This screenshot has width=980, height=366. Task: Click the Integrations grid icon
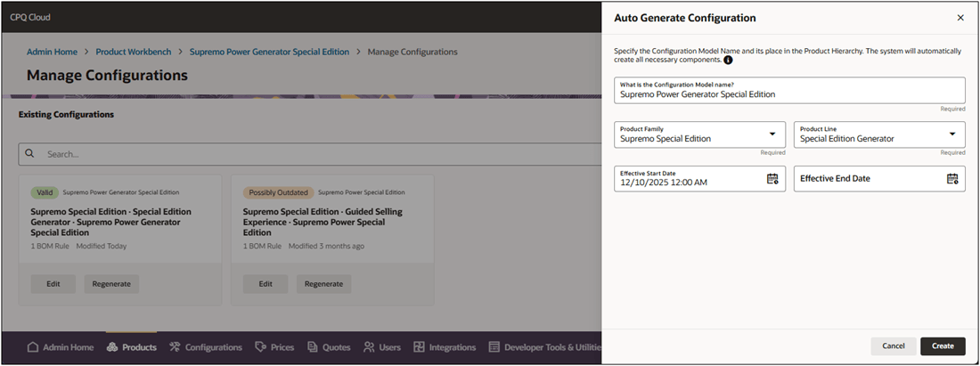[419, 347]
